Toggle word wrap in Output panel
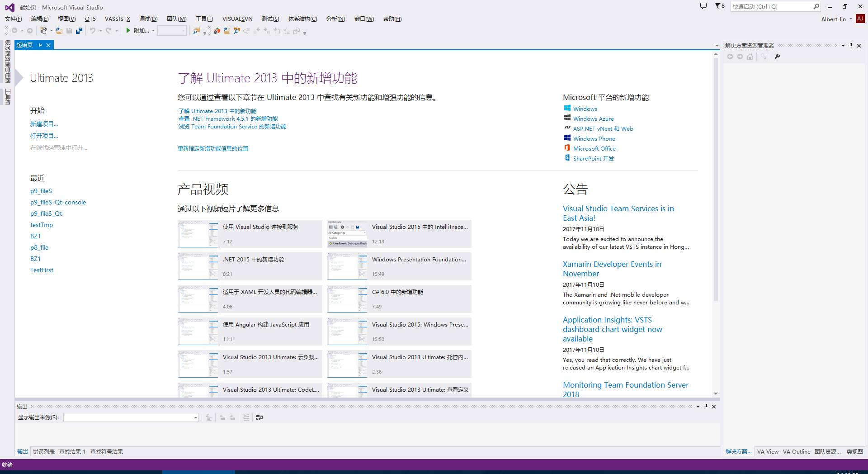The height and width of the screenshot is (474, 868). pyautogui.click(x=259, y=417)
